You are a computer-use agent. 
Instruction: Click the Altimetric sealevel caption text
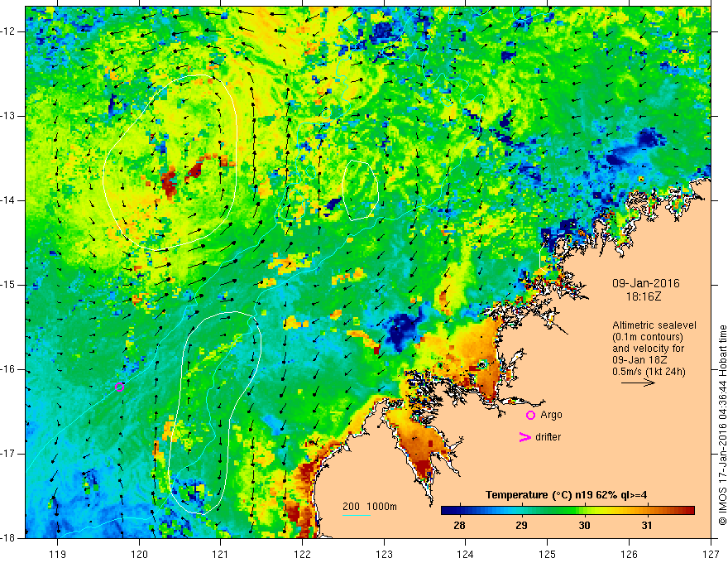[654, 325]
